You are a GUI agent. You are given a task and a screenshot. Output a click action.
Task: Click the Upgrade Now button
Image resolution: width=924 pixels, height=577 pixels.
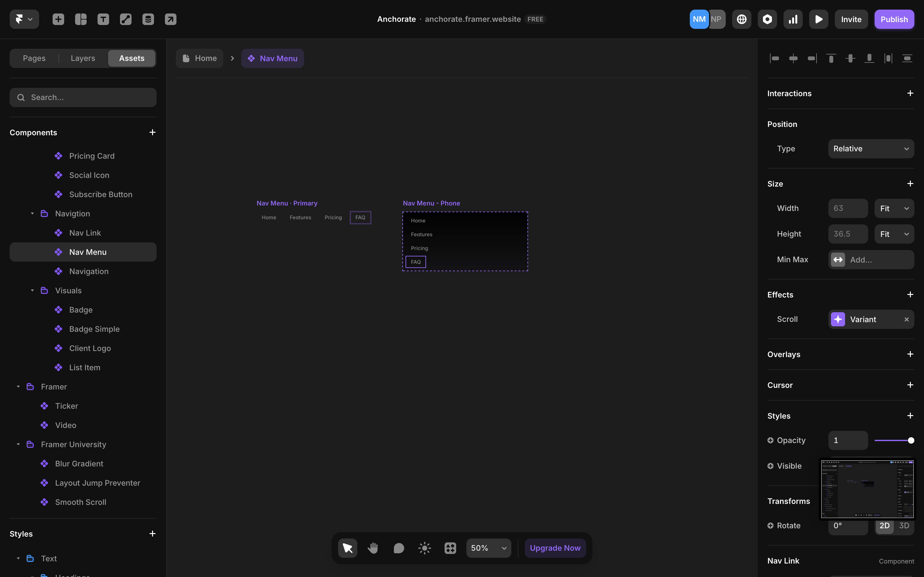click(x=555, y=548)
